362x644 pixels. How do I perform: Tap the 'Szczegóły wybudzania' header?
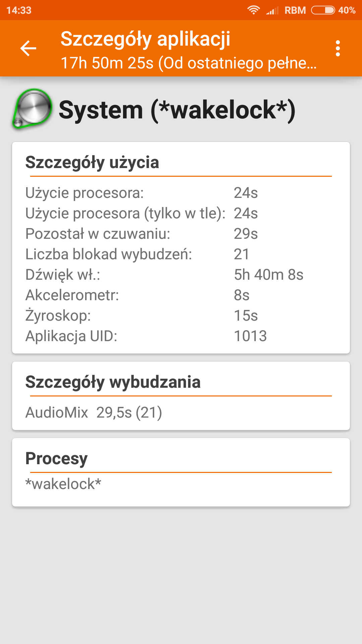point(113,382)
